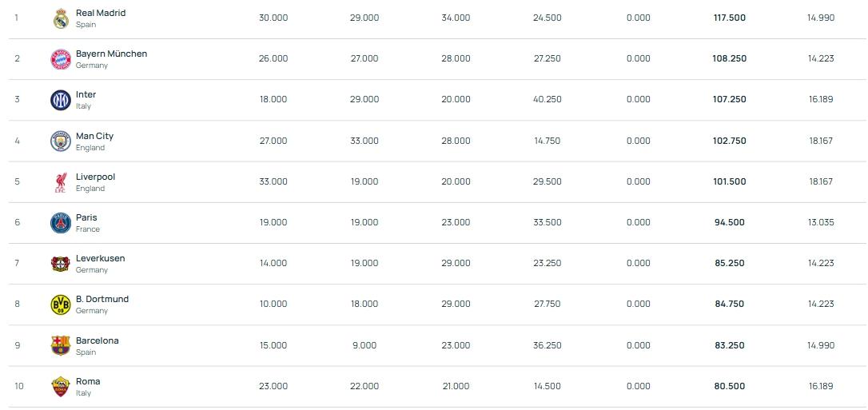Click Real Madrid's total of 117.500
Viewport: 868px width, 410px height.
[x=729, y=18]
